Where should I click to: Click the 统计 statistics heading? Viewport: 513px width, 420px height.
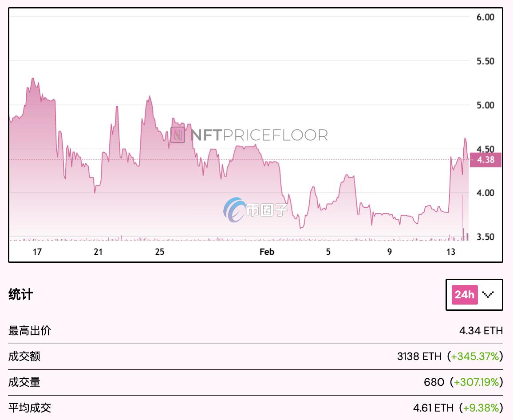(20, 294)
